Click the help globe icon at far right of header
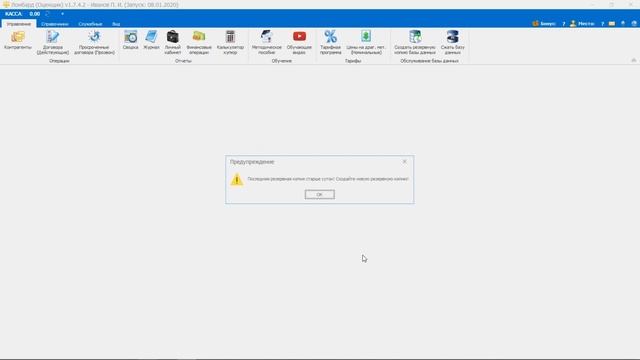Viewport: 640px width, 360px height. point(634,24)
